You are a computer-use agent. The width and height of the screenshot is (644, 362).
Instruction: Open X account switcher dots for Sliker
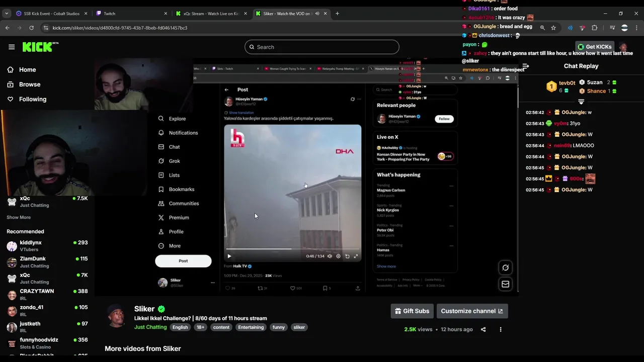point(212,283)
